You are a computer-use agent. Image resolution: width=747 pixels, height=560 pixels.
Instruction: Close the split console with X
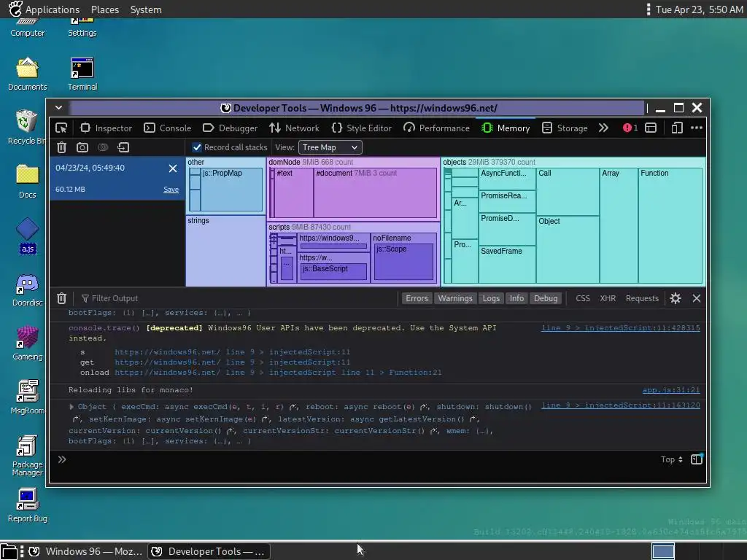[x=697, y=298]
